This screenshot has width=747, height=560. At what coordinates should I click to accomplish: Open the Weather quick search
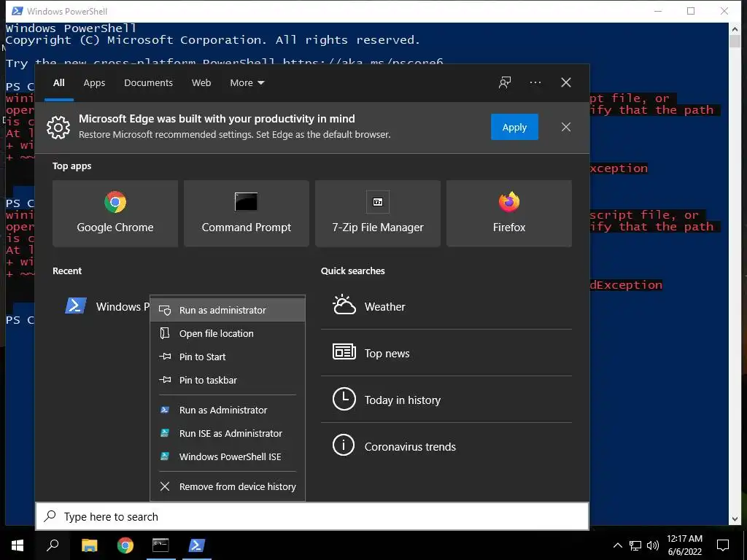[446, 307]
